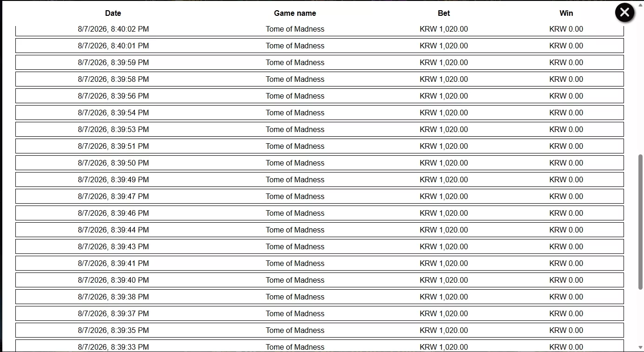Close the game history overlay

tap(624, 13)
